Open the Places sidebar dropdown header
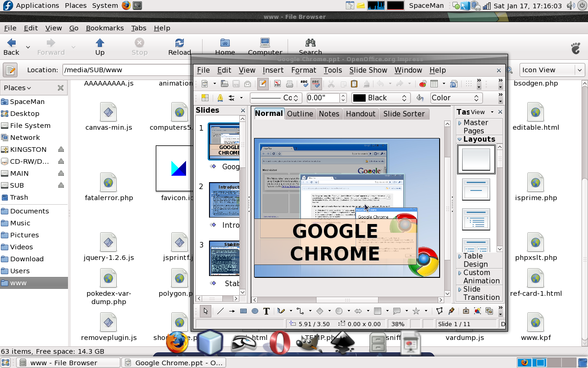This screenshot has width=588, height=368. coord(17,88)
